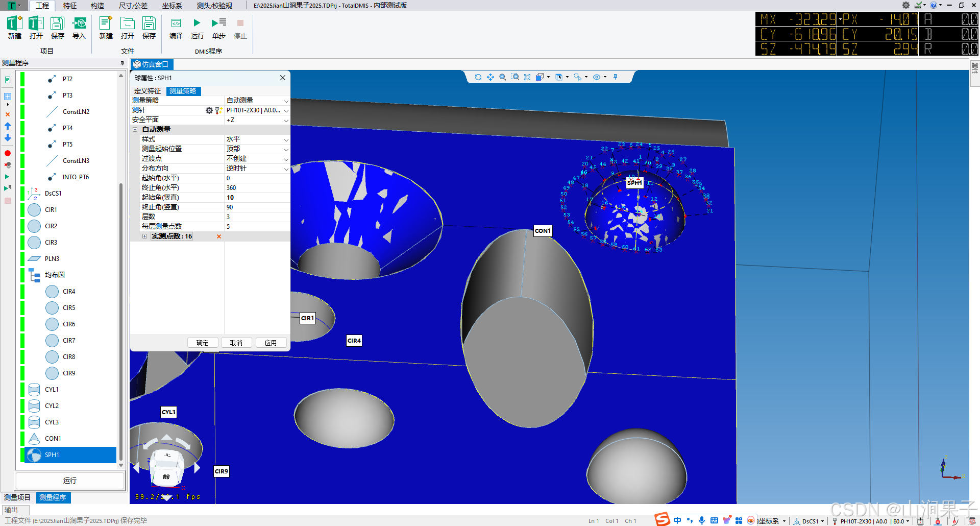The width and height of the screenshot is (980, 526).
Task: Set breakpoint with red circle icon
Action: [x=8, y=153]
